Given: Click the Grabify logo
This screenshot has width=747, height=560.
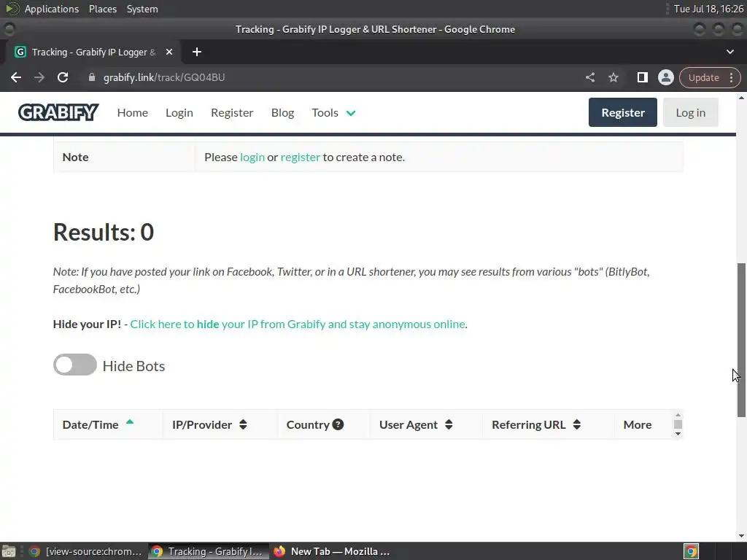Looking at the screenshot, I should 58,112.
